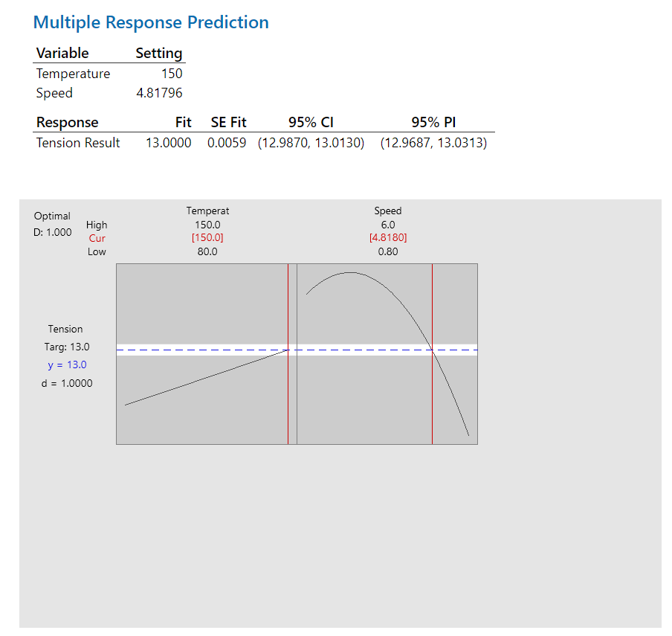
Task: Select the red Speed current value [4.8180]
Action: (x=388, y=237)
